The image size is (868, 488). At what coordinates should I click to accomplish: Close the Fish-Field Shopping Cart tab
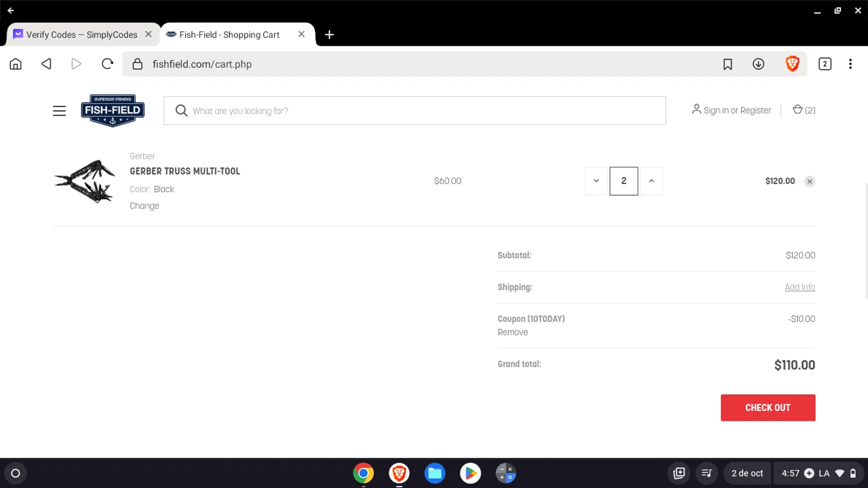301,34
